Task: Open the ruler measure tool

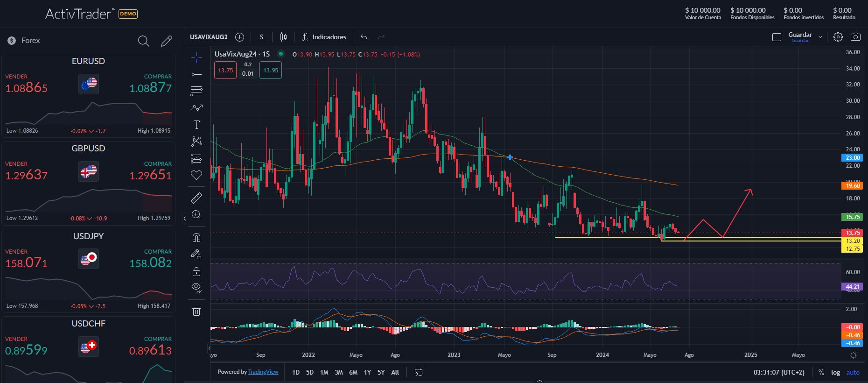Action: (196, 198)
